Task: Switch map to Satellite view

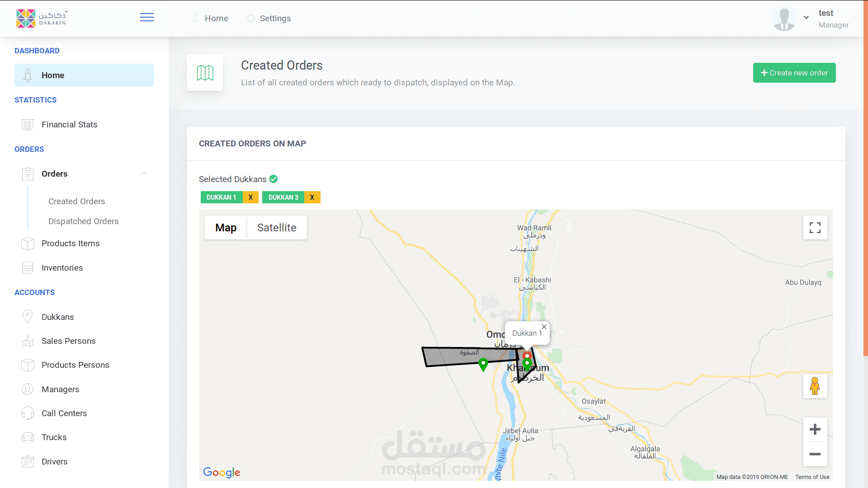Action: tap(277, 228)
